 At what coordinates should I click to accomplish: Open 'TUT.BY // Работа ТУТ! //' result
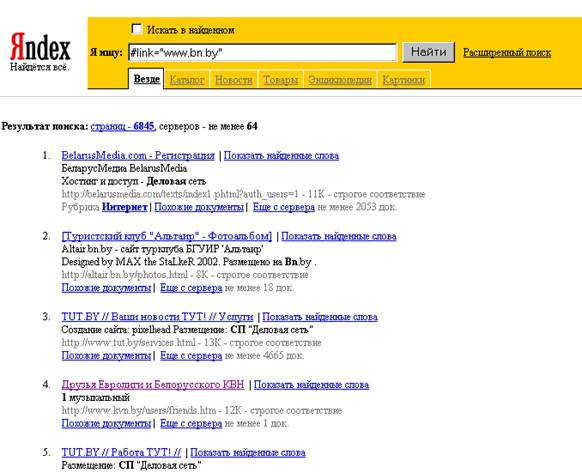121,453
